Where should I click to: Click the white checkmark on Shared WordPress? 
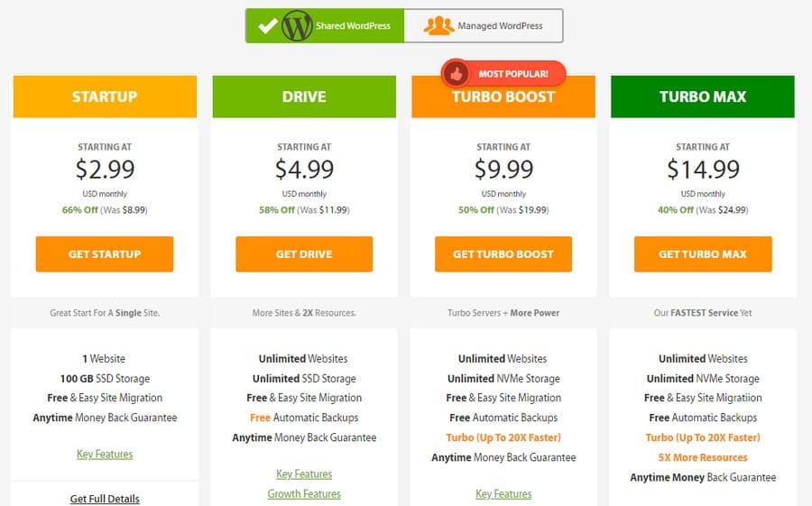(268, 25)
